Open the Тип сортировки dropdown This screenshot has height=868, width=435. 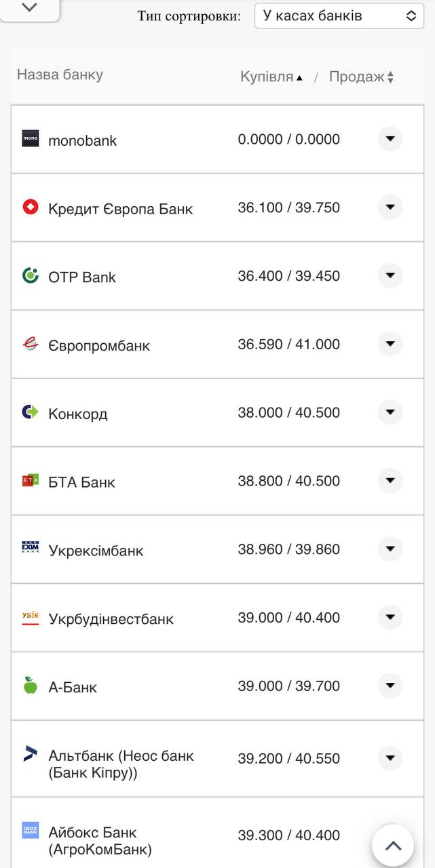coord(339,14)
